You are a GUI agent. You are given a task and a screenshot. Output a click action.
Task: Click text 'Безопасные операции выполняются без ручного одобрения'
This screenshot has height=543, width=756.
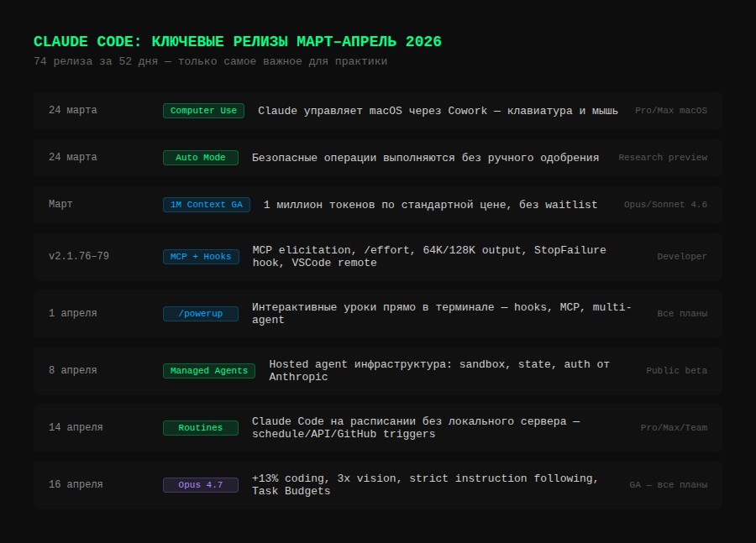pos(425,158)
